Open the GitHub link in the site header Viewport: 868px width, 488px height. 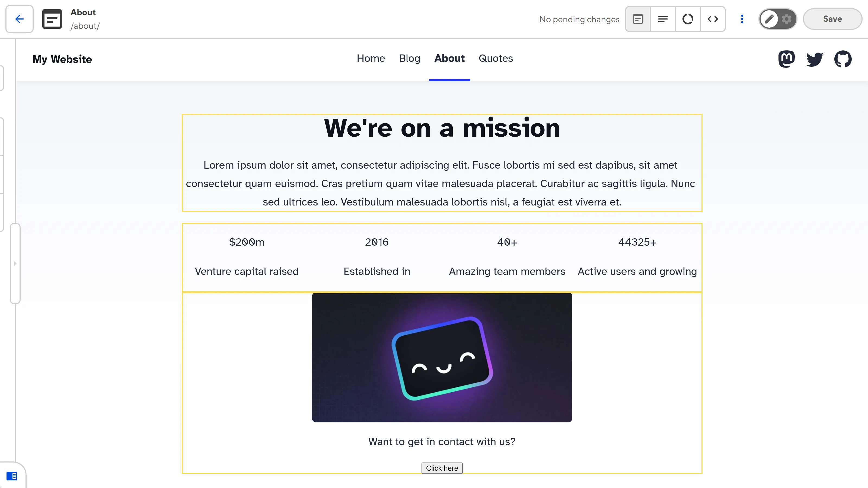tap(843, 59)
